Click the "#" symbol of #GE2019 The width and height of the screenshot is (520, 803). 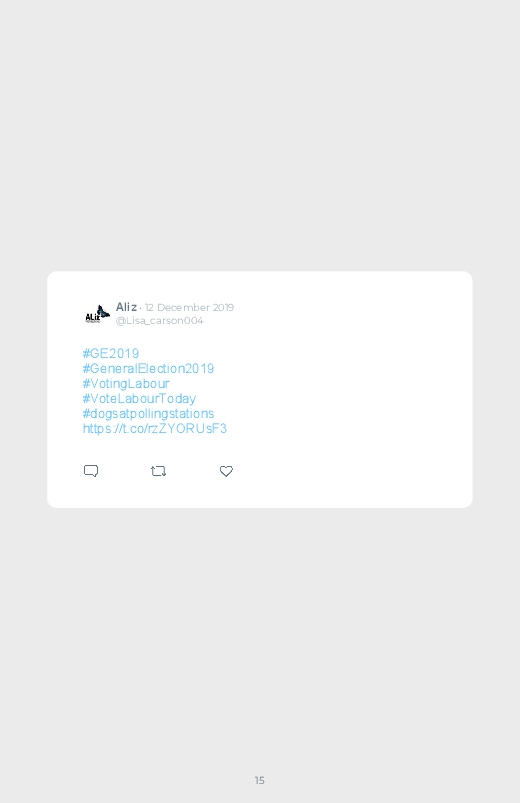[86, 353]
